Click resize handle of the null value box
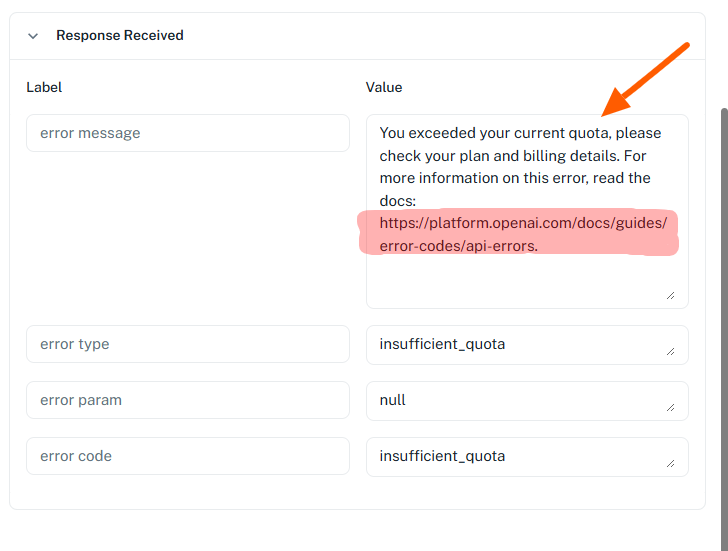This screenshot has height=551, width=728. [x=671, y=407]
